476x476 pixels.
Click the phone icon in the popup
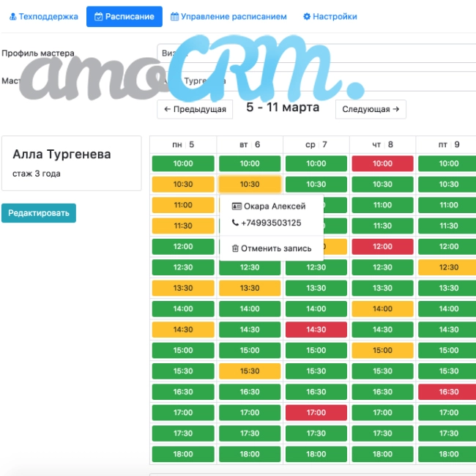pyautogui.click(x=235, y=223)
